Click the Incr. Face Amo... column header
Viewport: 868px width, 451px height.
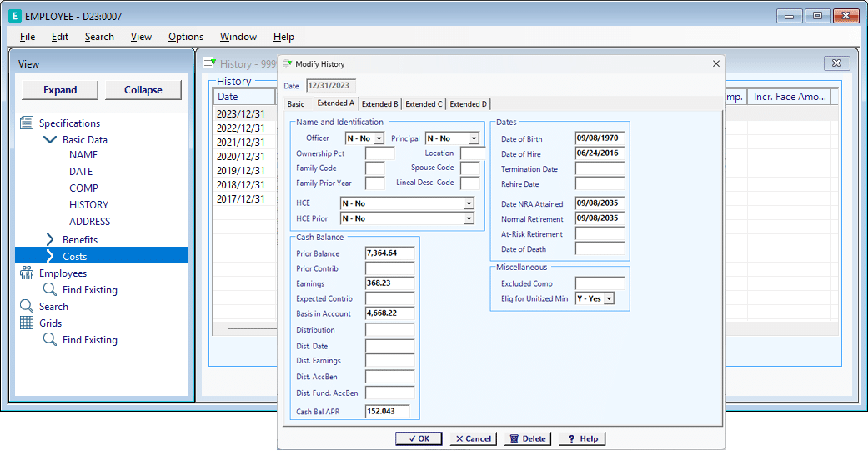[x=790, y=97]
